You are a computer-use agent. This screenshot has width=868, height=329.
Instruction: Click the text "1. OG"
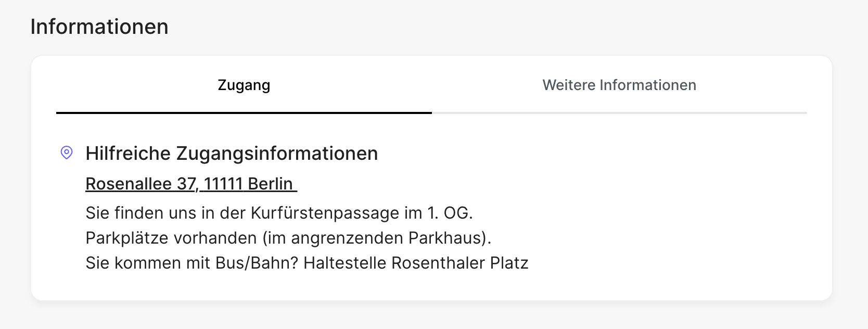click(x=449, y=213)
